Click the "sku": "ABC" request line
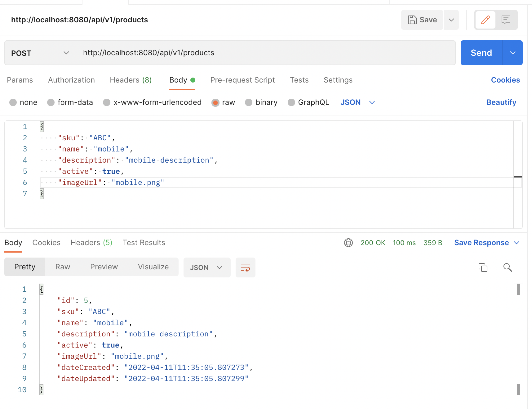The height and width of the screenshot is (409, 532). tap(86, 138)
